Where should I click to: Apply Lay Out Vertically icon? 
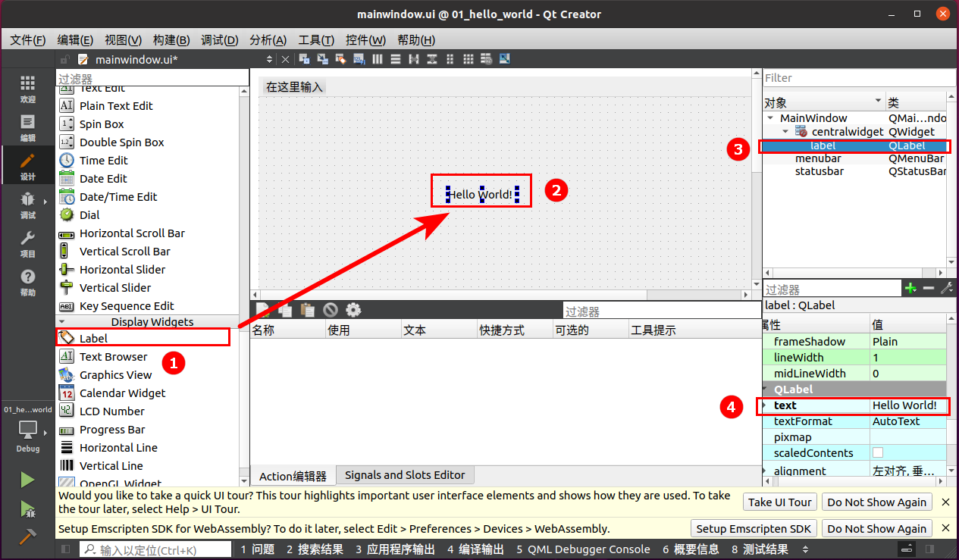396,59
